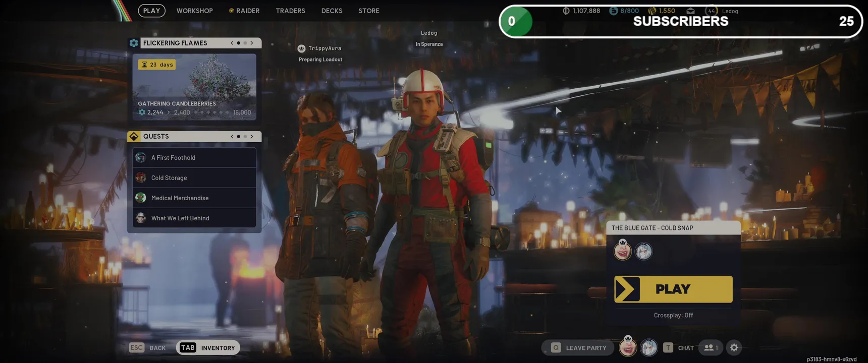
Task: Open the Cold Storage quest
Action: pyautogui.click(x=194, y=177)
